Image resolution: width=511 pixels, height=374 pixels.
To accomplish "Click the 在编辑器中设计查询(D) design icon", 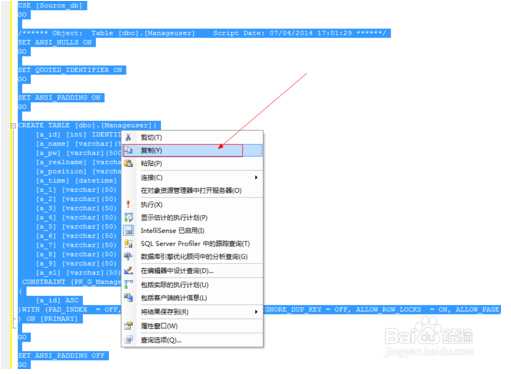I will pos(128,270).
